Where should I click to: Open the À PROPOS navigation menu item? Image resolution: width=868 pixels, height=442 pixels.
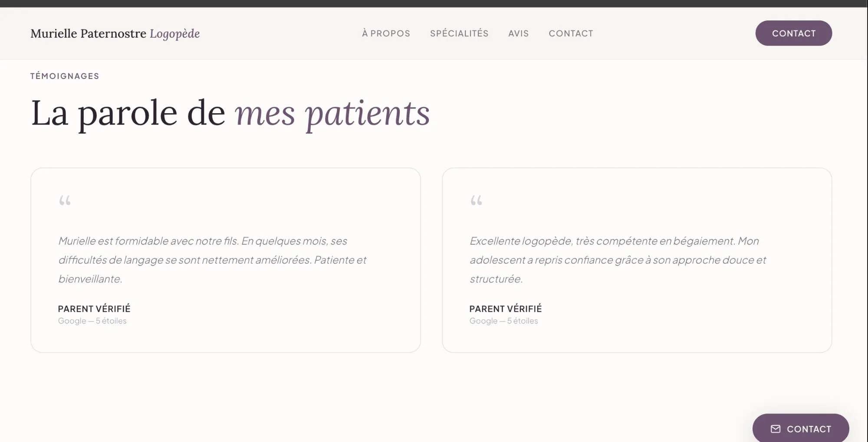385,33
